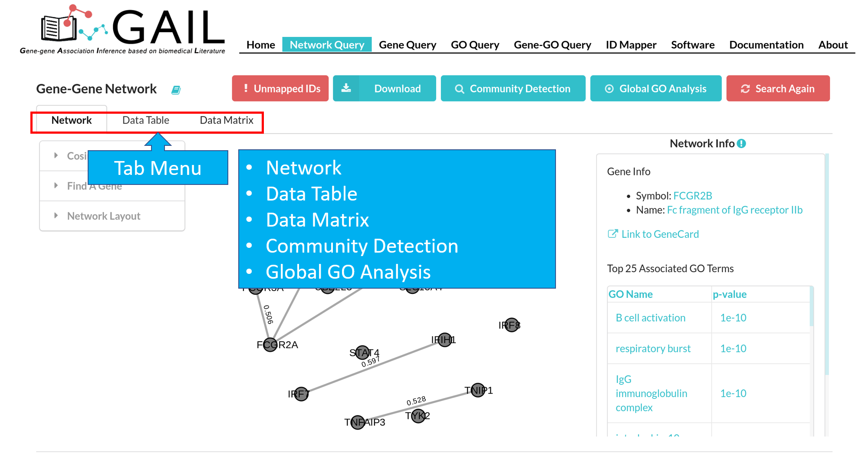This screenshot has height=464, width=868.
Task: Click the Network Info exclamation icon
Action: (742, 144)
